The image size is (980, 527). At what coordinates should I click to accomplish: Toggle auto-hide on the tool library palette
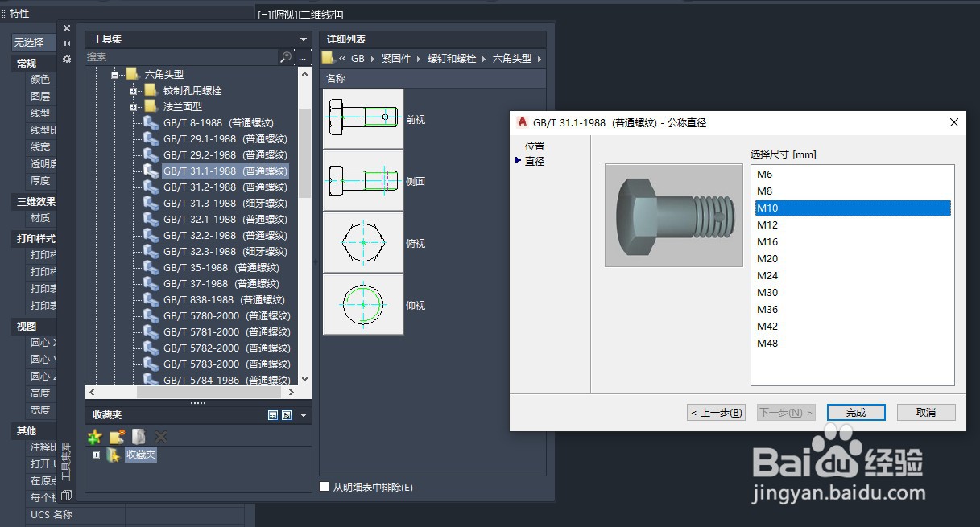coord(67,43)
